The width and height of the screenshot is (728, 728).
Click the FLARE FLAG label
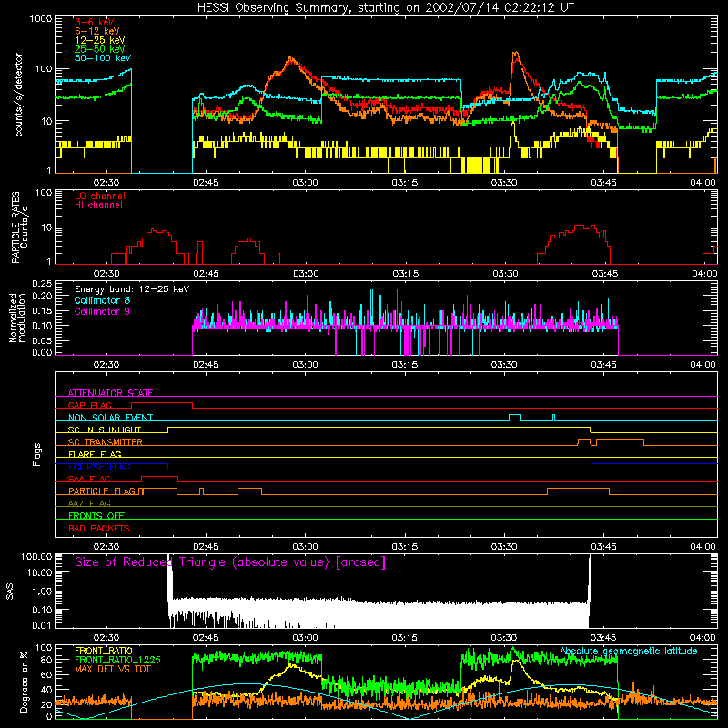click(95, 454)
